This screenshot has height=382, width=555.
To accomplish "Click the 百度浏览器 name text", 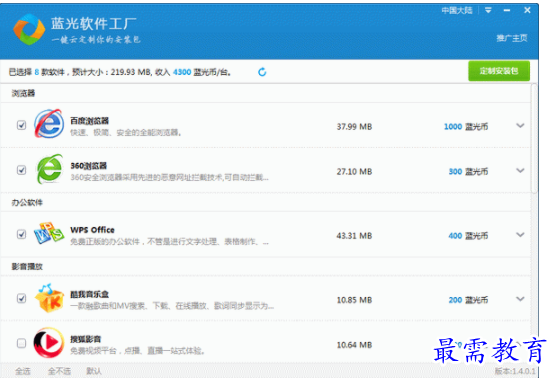I will [x=90, y=121].
